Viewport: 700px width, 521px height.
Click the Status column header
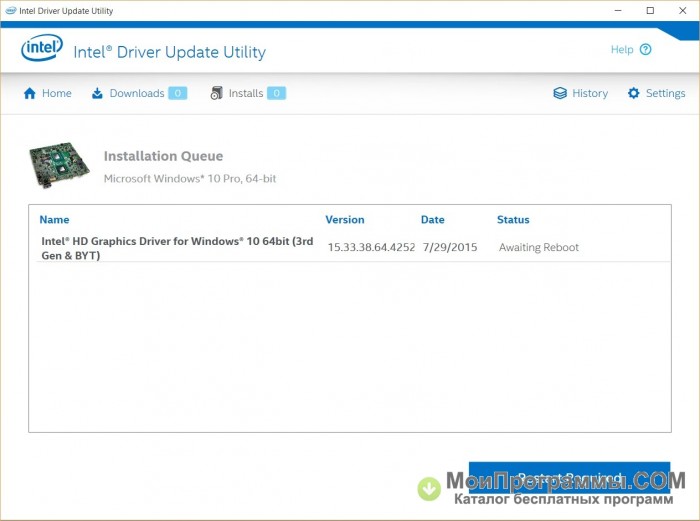coord(513,220)
